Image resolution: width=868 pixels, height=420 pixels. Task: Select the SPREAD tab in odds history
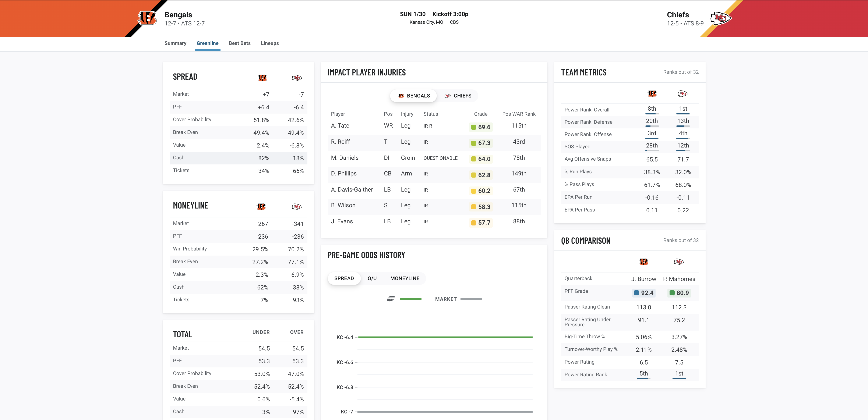344,278
